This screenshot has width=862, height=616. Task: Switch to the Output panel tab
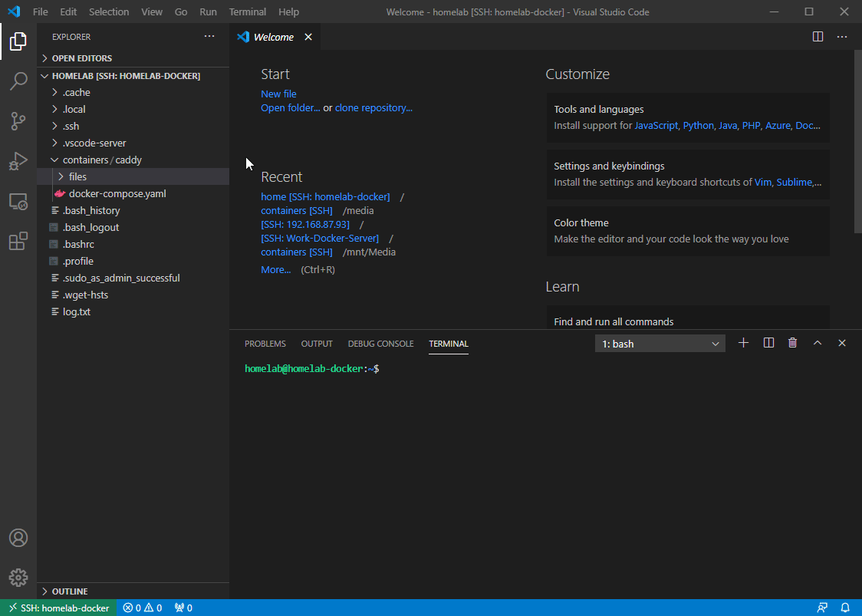pos(317,344)
